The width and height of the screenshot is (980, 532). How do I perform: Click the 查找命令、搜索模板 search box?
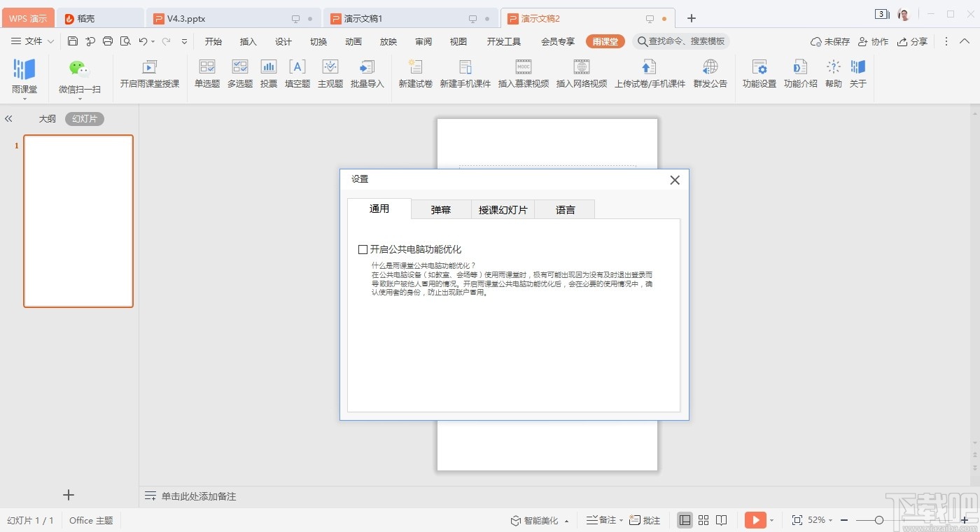(681, 41)
